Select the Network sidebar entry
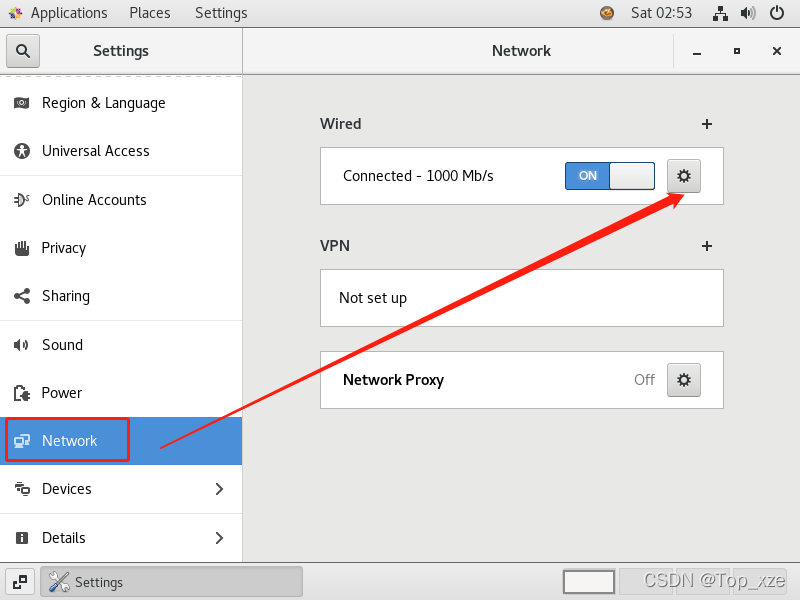 click(x=121, y=441)
